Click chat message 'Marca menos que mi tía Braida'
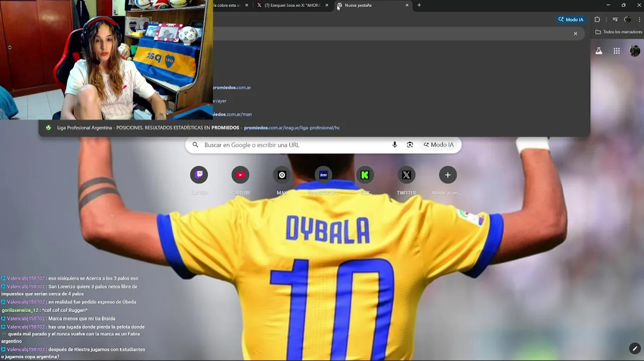 [82, 318]
